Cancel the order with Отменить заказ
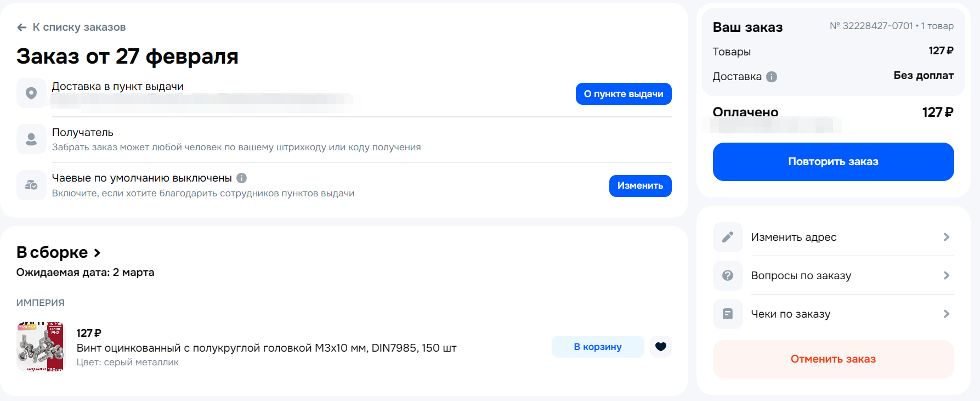This screenshot has height=401, width=980. pos(833,359)
